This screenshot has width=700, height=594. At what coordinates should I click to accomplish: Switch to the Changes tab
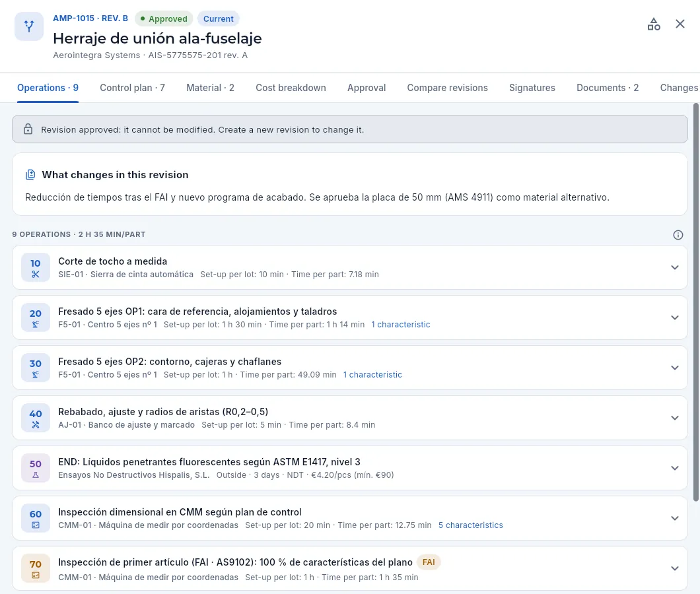[x=679, y=88]
